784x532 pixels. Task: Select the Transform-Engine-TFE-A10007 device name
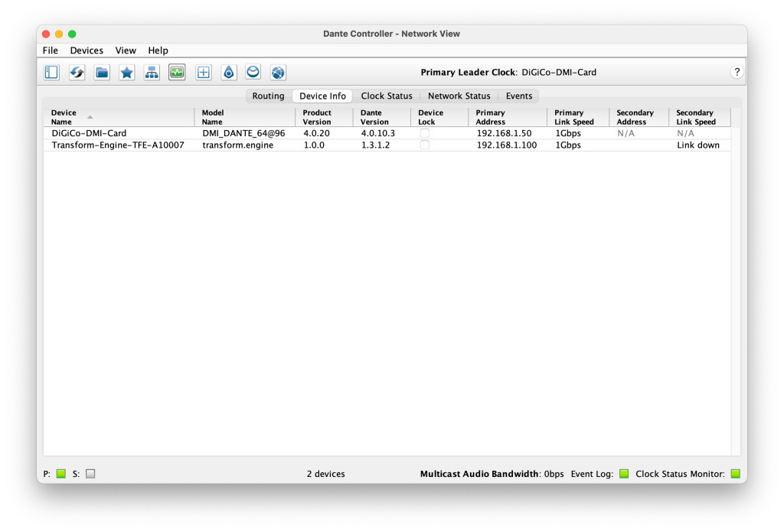pyautogui.click(x=118, y=145)
